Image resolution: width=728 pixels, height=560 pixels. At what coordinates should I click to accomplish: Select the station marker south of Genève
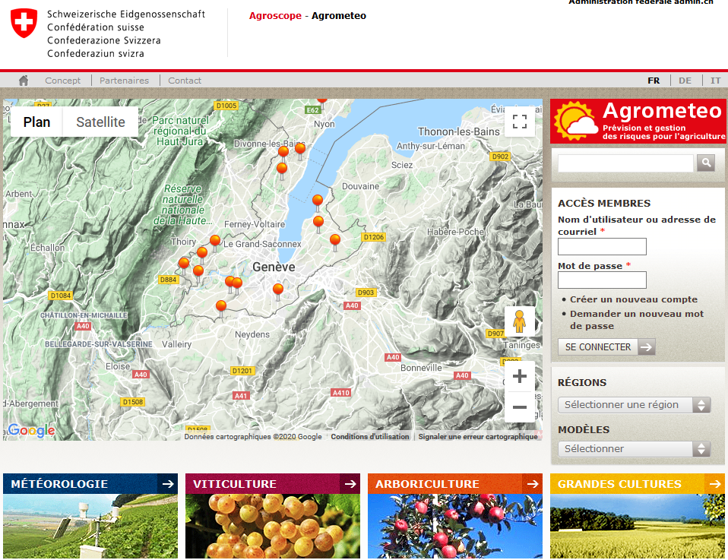(278, 291)
